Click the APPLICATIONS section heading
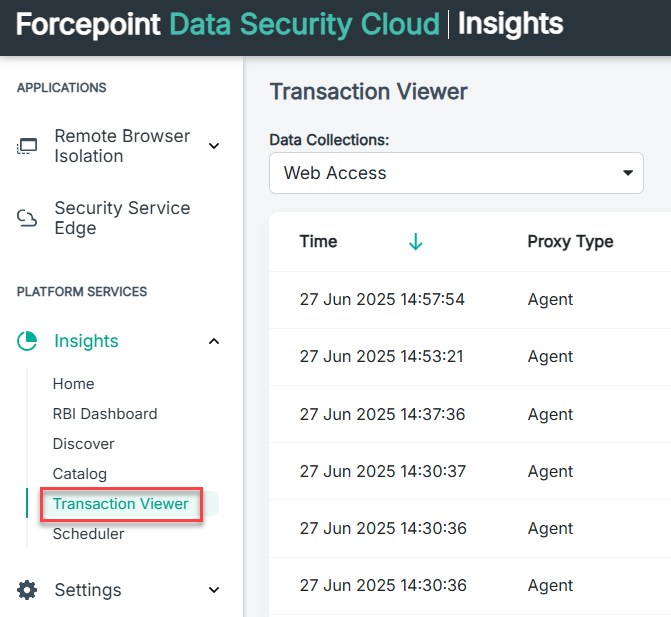 click(x=62, y=88)
